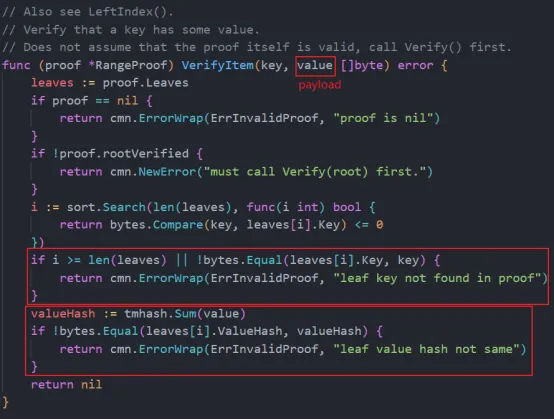Click the final return nil statement
Image resolution: width=554 pixels, height=420 pixels.
tap(66, 385)
